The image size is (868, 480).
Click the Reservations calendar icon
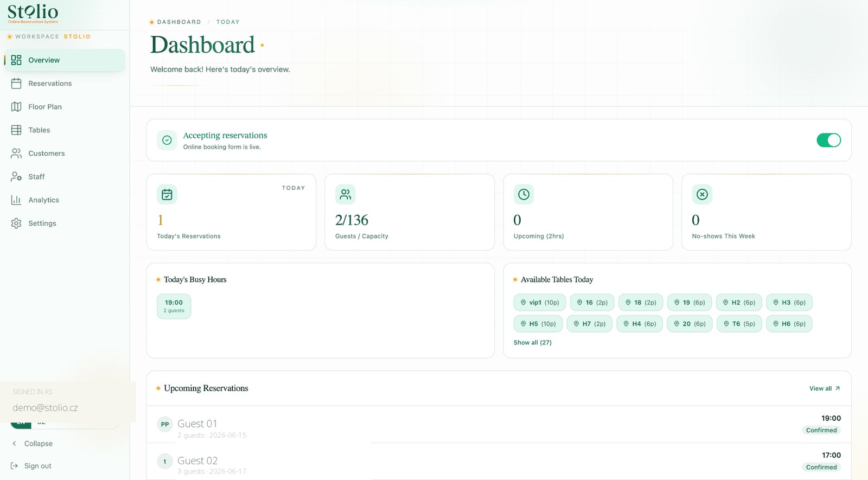point(16,84)
